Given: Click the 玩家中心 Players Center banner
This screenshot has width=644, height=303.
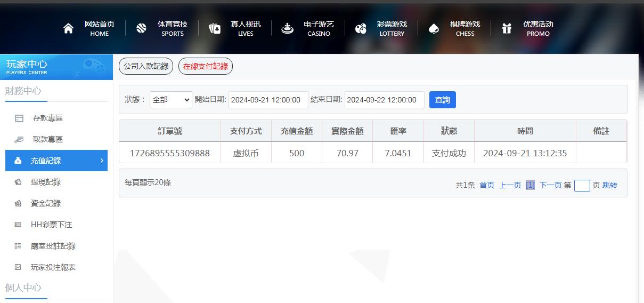Looking at the screenshot, I should click(x=56, y=67).
